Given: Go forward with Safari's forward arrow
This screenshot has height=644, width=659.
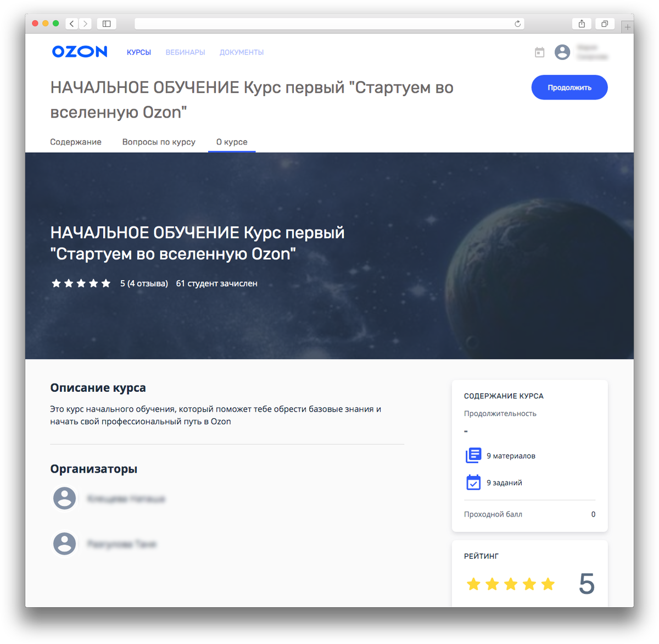Looking at the screenshot, I should coord(85,24).
